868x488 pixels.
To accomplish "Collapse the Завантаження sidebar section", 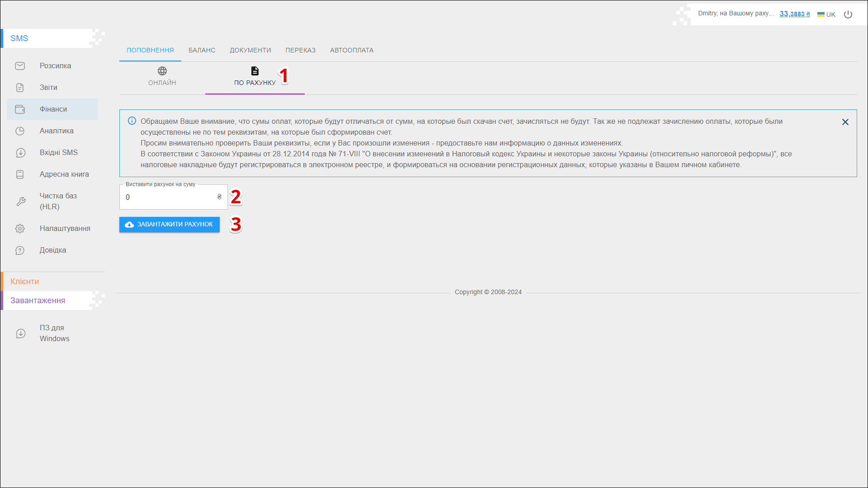I will click(38, 300).
